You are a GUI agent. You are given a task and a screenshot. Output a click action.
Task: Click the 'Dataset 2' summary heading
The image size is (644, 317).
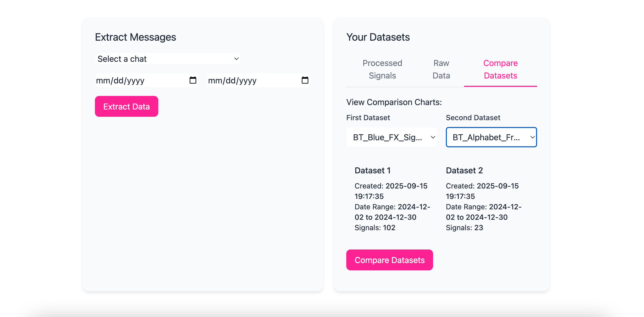(x=464, y=170)
